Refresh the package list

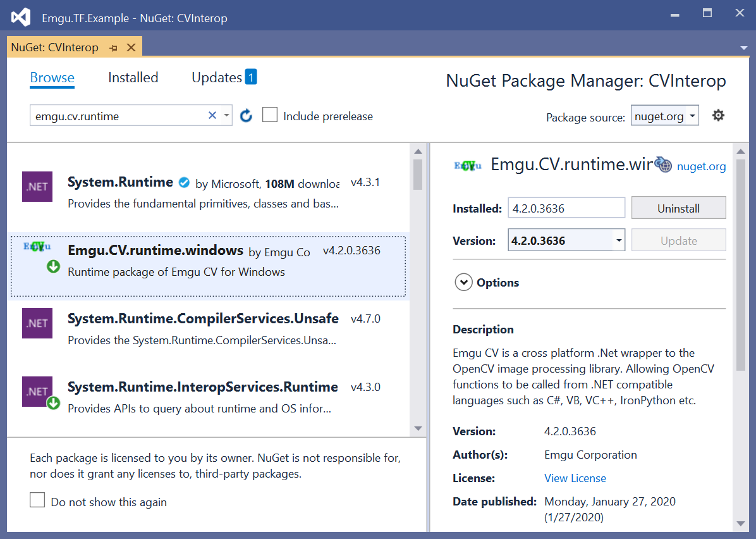246,115
